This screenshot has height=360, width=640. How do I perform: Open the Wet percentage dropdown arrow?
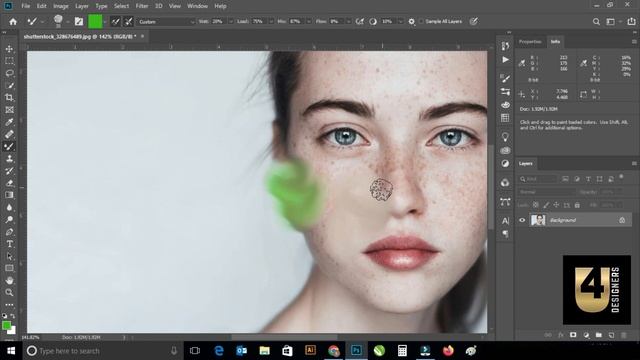[231, 22]
